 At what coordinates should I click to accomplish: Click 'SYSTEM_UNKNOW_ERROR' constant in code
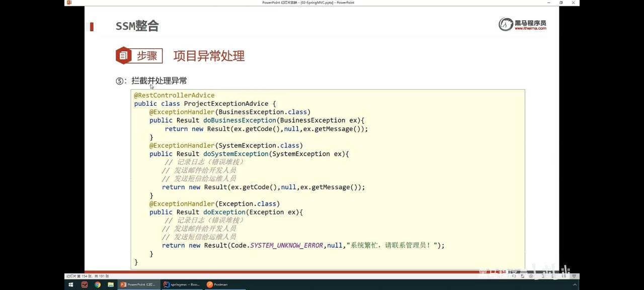(286, 245)
